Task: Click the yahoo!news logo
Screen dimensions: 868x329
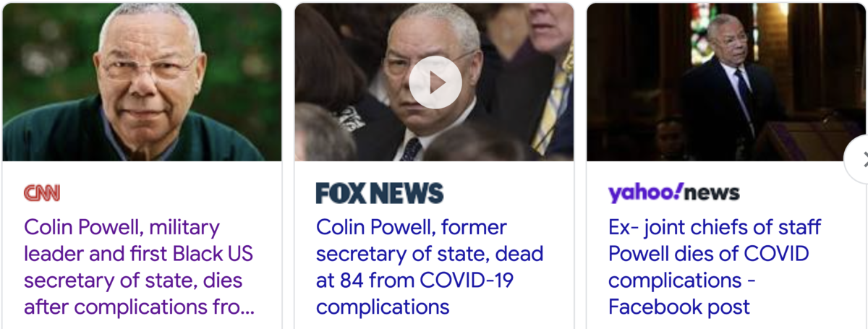Action: (x=674, y=193)
